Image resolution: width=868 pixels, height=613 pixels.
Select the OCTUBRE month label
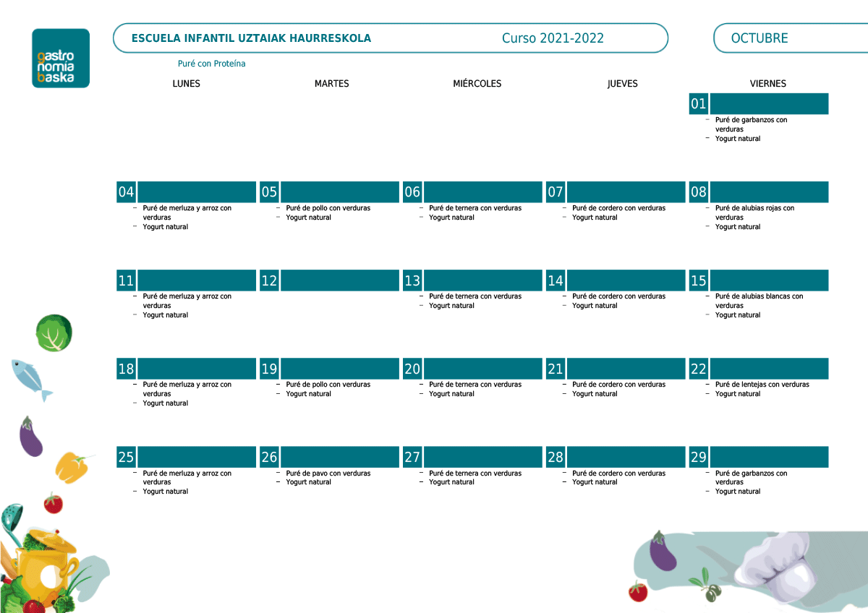(759, 38)
